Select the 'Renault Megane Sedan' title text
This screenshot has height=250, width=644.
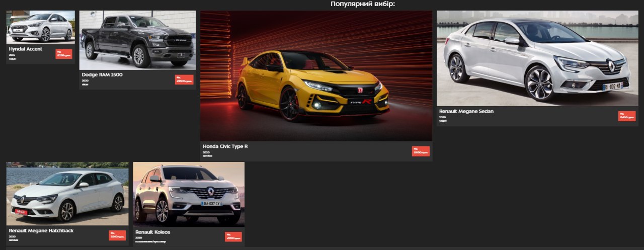point(466,111)
